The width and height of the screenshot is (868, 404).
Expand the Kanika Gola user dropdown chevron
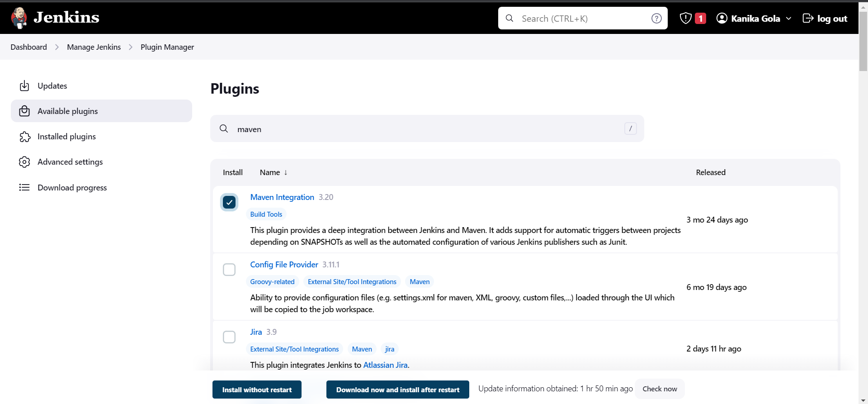click(x=788, y=19)
